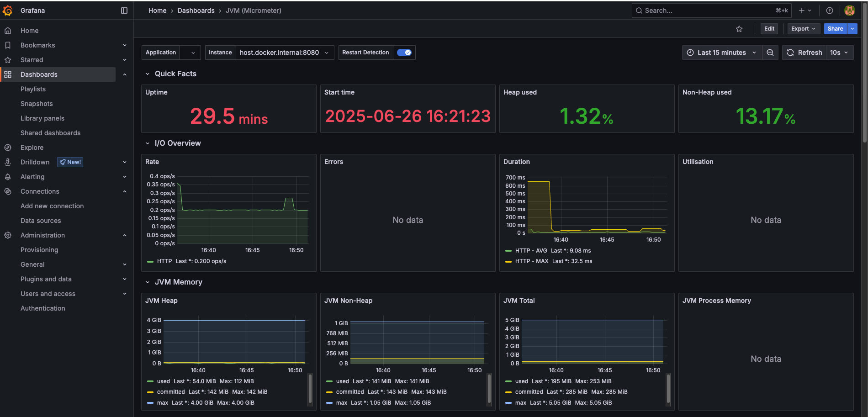Click the Refresh circular arrows icon
The image size is (868, 417).
[x=790, y=53]
